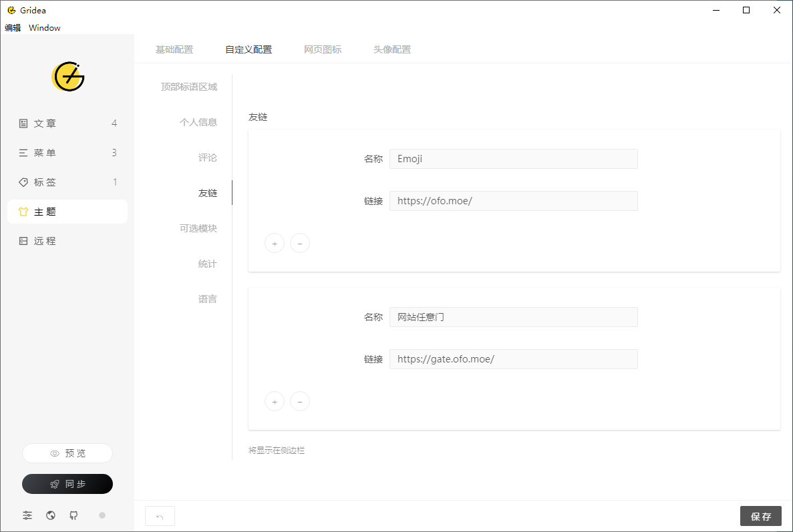The width and height of the screenshot is (793, 532).
Task: Click the undo reset arrow button
Action: 160,517
